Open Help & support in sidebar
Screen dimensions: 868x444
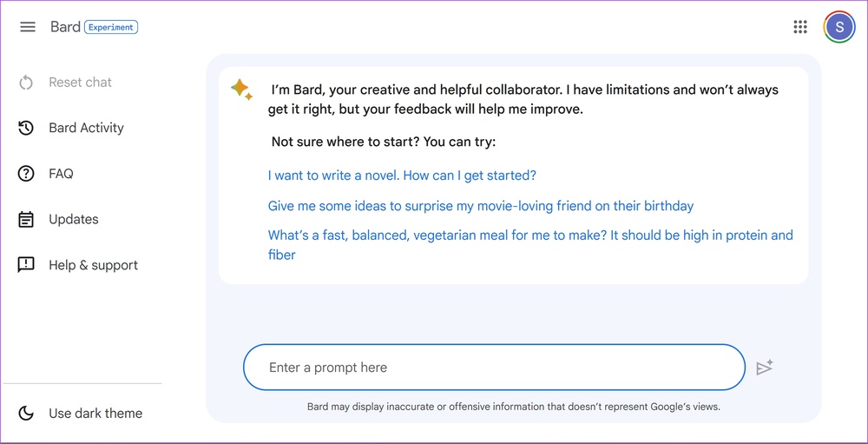pyautogui.click(x=93, y=265)
